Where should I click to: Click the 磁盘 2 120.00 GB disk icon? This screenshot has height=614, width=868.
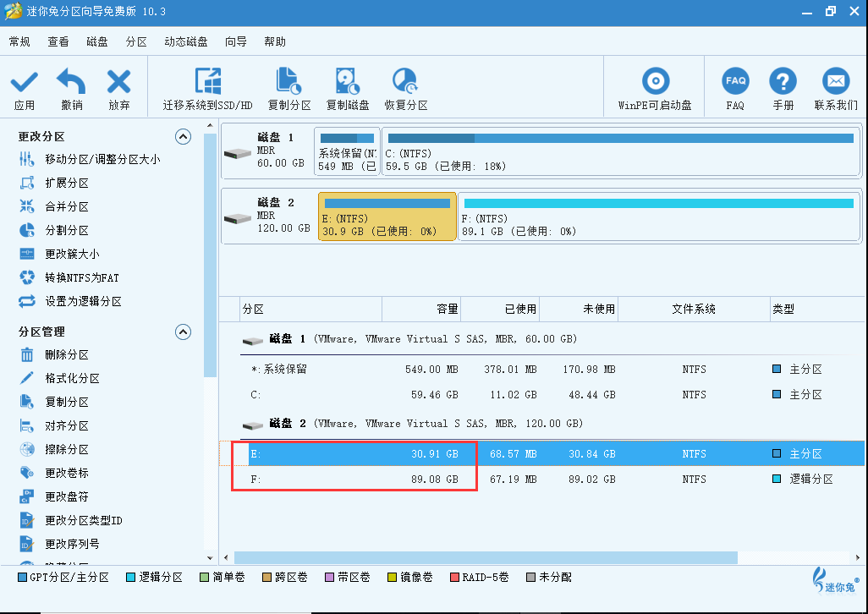[238, 218]
